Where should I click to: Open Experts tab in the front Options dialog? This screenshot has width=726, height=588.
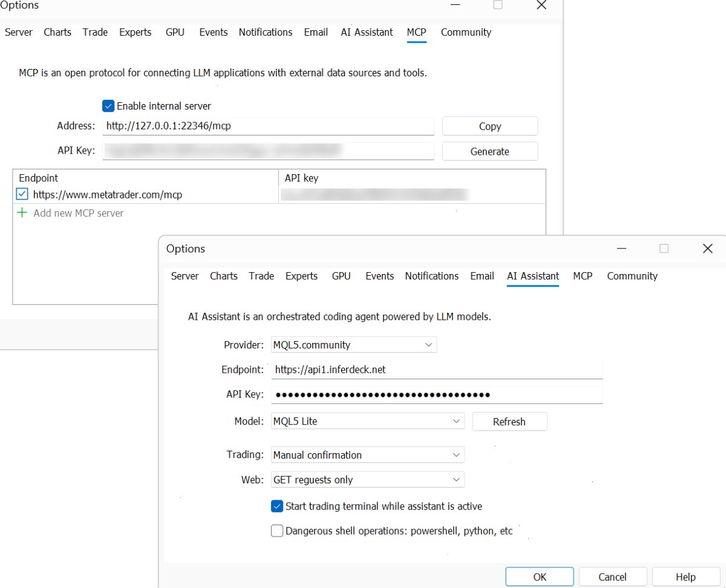(x=301, y=276)
